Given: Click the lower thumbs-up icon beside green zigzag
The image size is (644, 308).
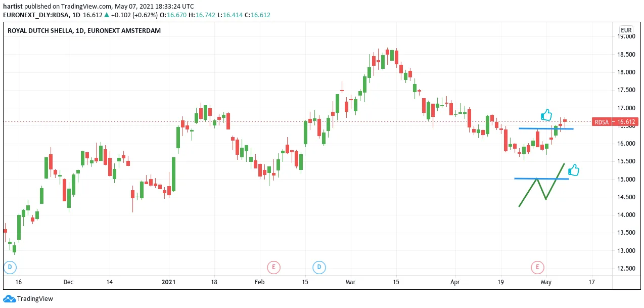Looking at the screenshot, I should pyautogui.click(x=573, y=170).
